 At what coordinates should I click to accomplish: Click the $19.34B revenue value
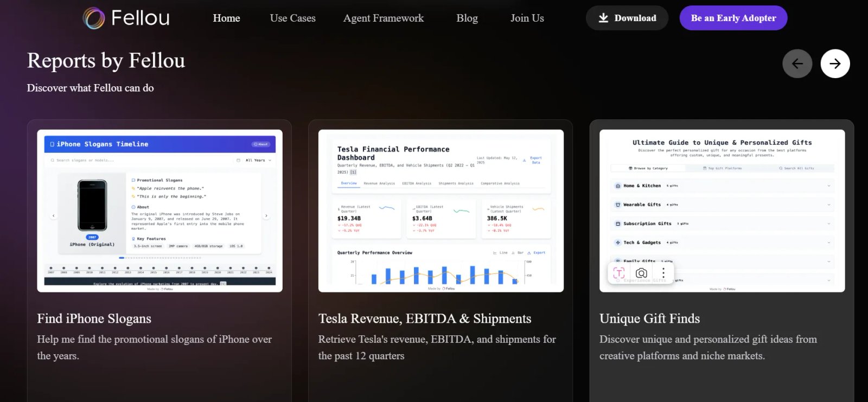349,219
